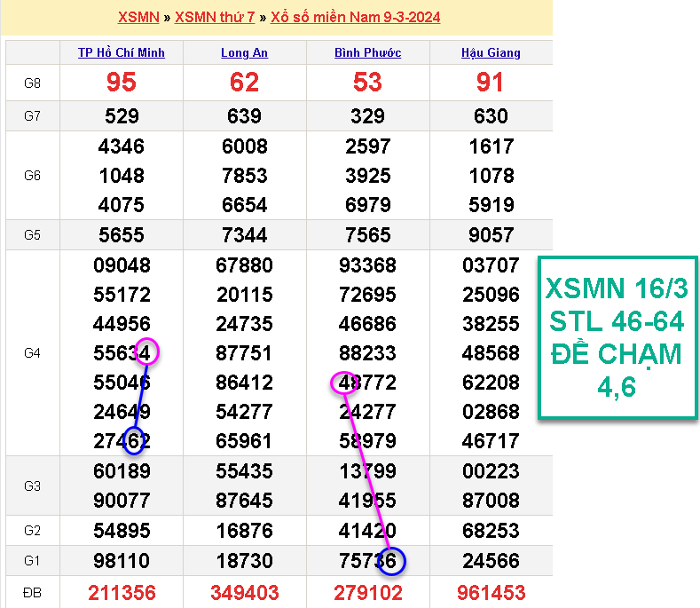Select Hậu Giang special prize 961453
This screenshot has width=700, height=608.
point(491,592)
